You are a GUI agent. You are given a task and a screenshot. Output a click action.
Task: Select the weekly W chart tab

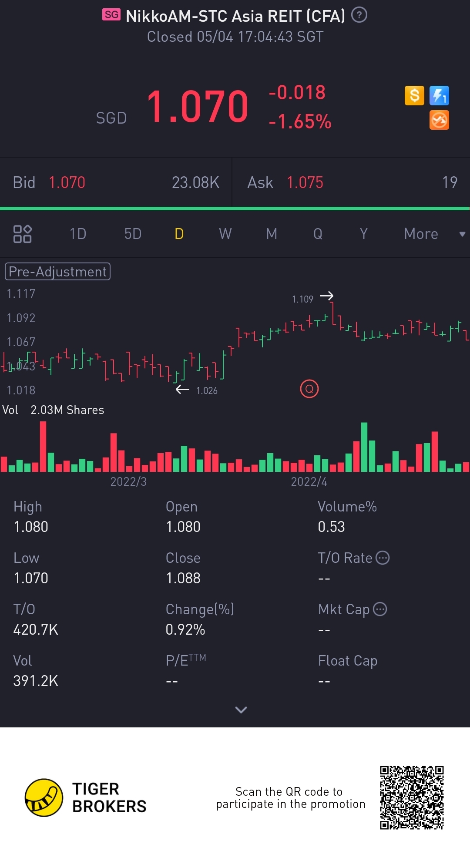coord(225,234)
